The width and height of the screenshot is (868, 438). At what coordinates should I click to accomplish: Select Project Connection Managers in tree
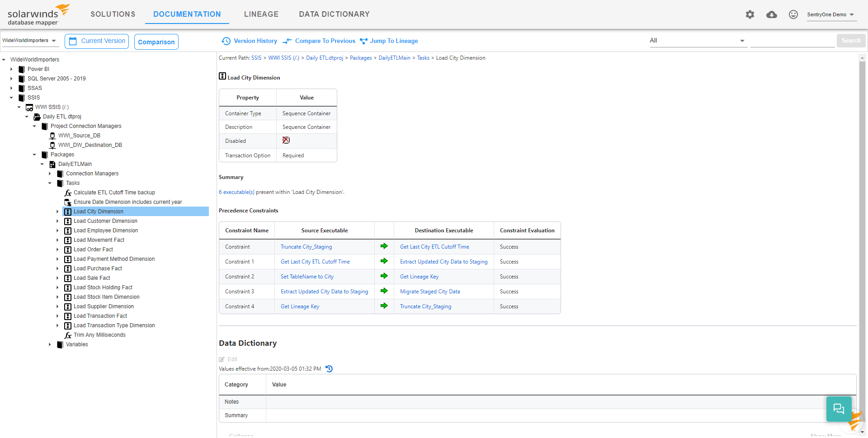tap(86, 126)
